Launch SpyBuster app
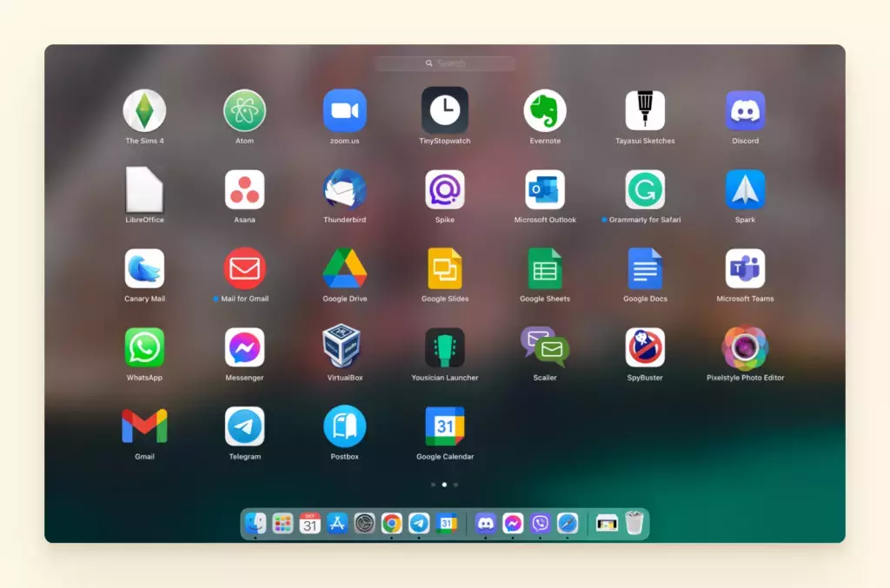 coord(645,347)
